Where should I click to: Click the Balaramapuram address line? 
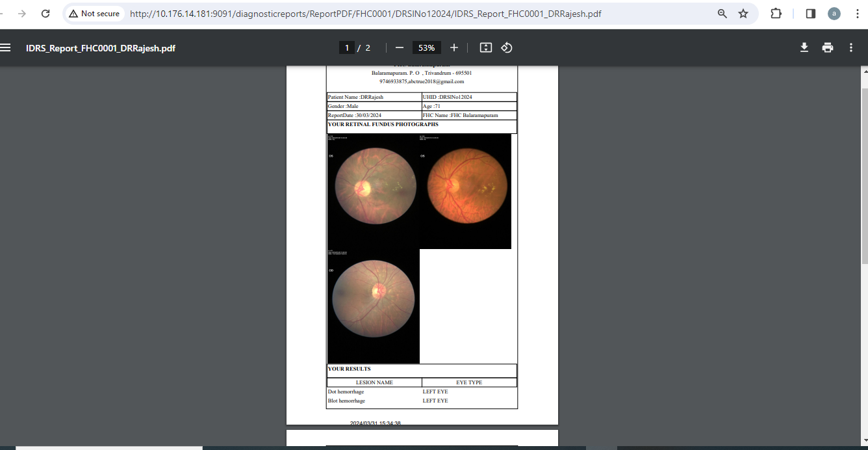(x=422, y=73)
